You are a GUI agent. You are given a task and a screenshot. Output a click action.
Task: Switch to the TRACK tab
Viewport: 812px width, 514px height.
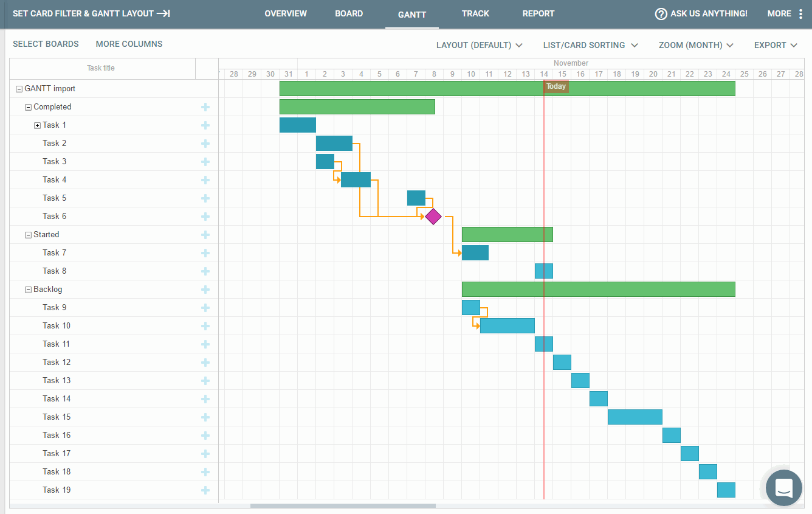tap(475, 13)
